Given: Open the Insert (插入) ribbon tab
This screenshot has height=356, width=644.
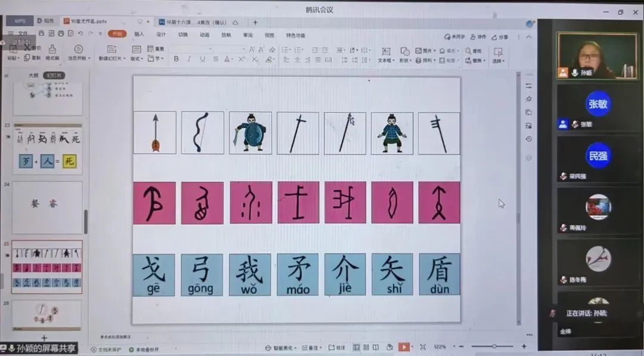Looking at the screenshot, I should click(x=139, y=34).
